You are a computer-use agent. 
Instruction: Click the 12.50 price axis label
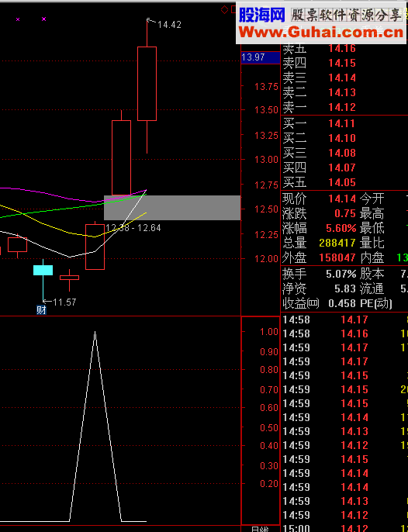point(266,209)
